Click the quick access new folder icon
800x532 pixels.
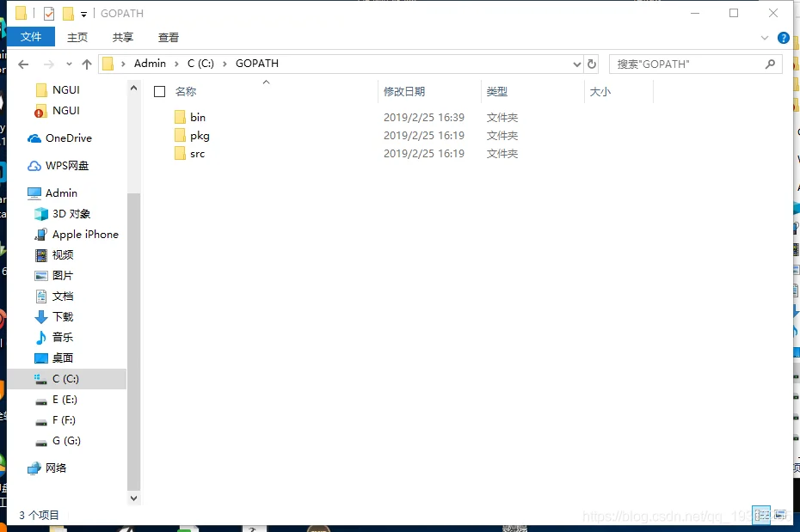[x=68, y=14]
